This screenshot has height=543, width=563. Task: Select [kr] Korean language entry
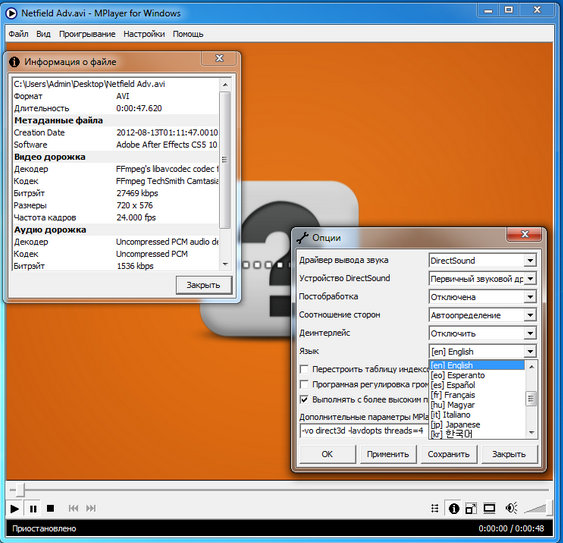click(x=477, y=434)
